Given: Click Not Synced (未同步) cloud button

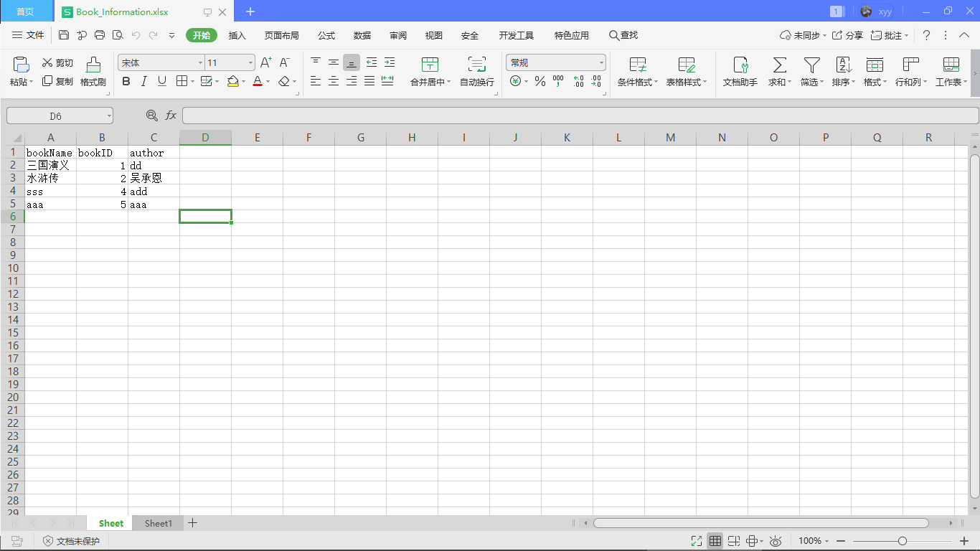Looking at the screenshot, I should [803, 35].
